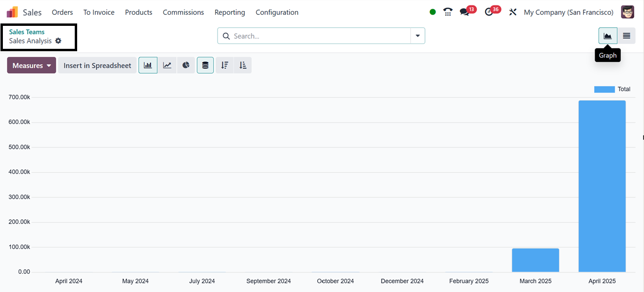Sort bars in ascending order
Screen dimensions: 644x292
[x=243, y=66]
